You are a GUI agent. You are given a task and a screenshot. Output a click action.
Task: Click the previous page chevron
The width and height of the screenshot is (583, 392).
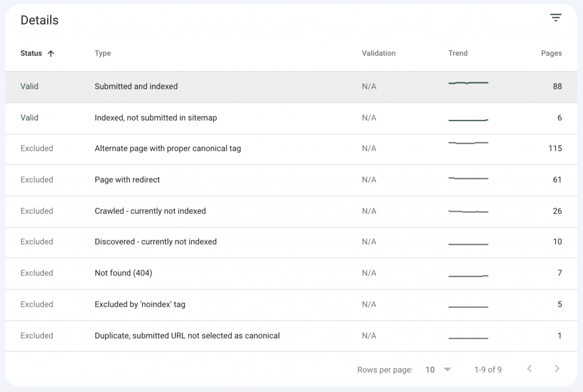point(529,369)
